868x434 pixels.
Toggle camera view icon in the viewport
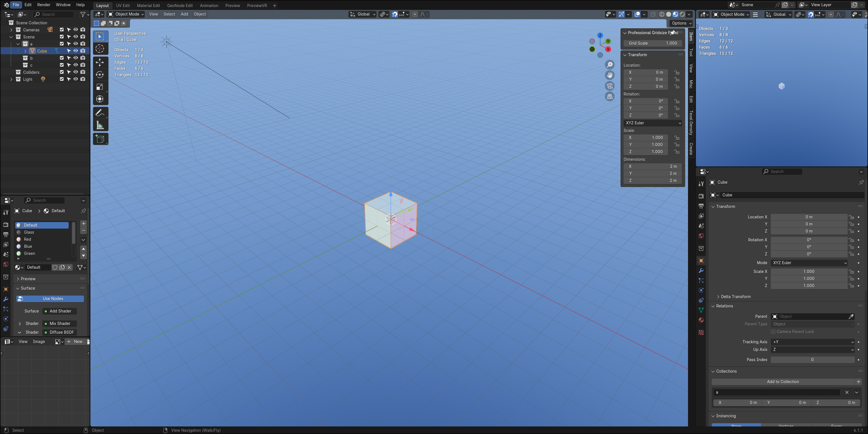[609, 86]
